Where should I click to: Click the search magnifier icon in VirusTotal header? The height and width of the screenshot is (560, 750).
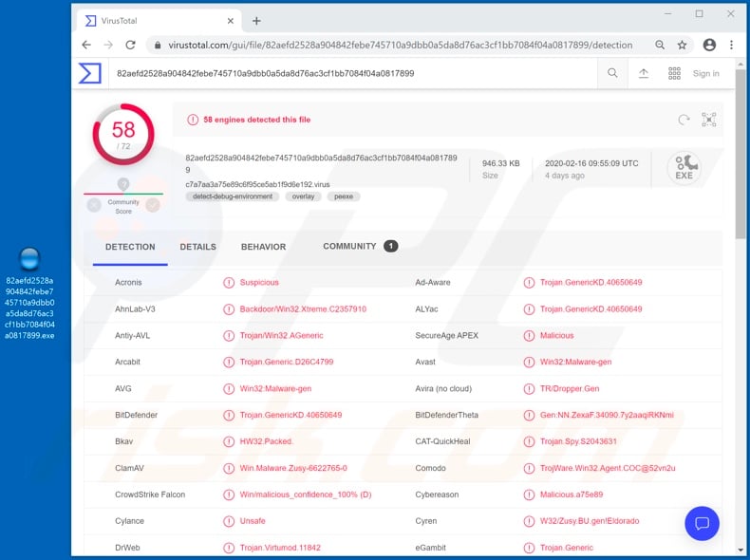click(x=612, y=73)
